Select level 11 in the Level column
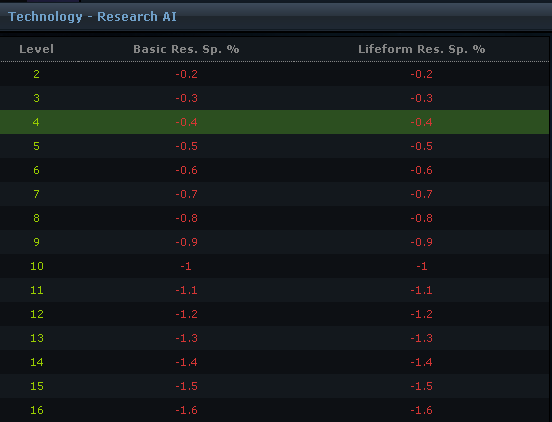 pyautogui.click(x=37, y=290)
